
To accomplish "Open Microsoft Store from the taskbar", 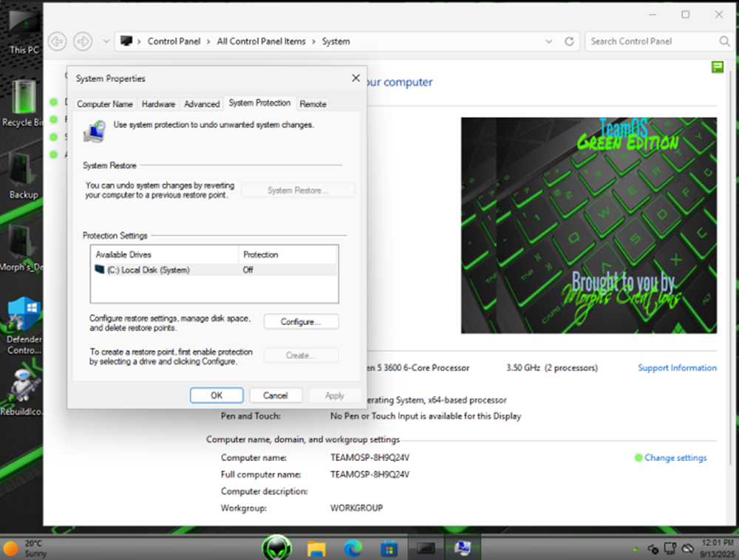I will [389, 548].
